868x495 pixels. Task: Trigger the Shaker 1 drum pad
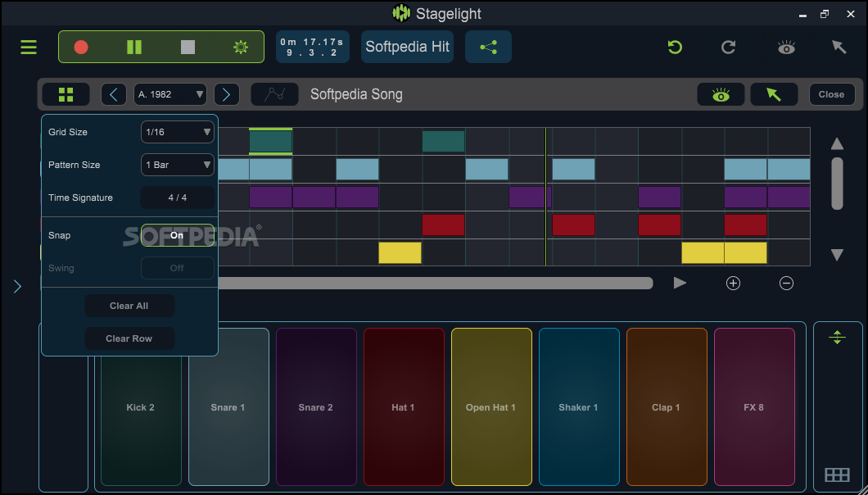(x=579, y=406)
